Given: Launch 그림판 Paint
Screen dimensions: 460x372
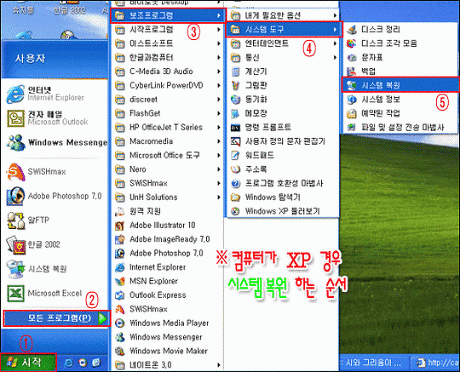Looking at the screenshot, I should 283,85.
